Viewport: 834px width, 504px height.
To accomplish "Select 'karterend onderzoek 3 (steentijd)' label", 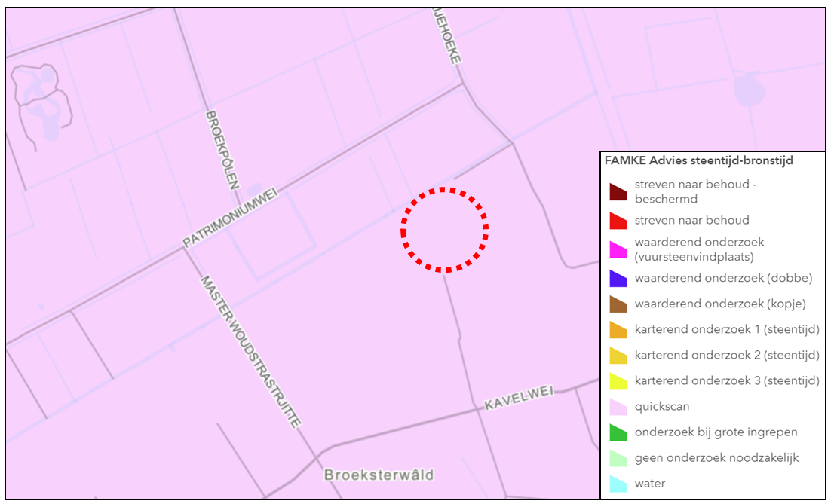I will [x=727, y=380].
